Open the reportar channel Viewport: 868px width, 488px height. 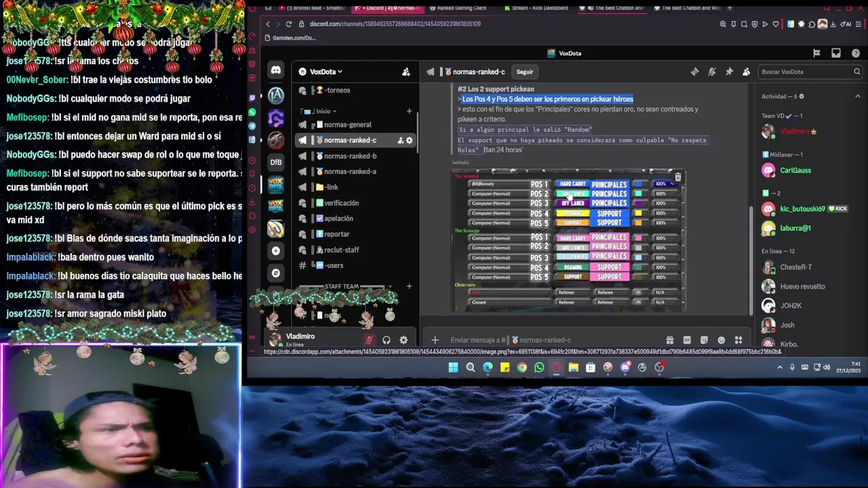tap(357, 234)
